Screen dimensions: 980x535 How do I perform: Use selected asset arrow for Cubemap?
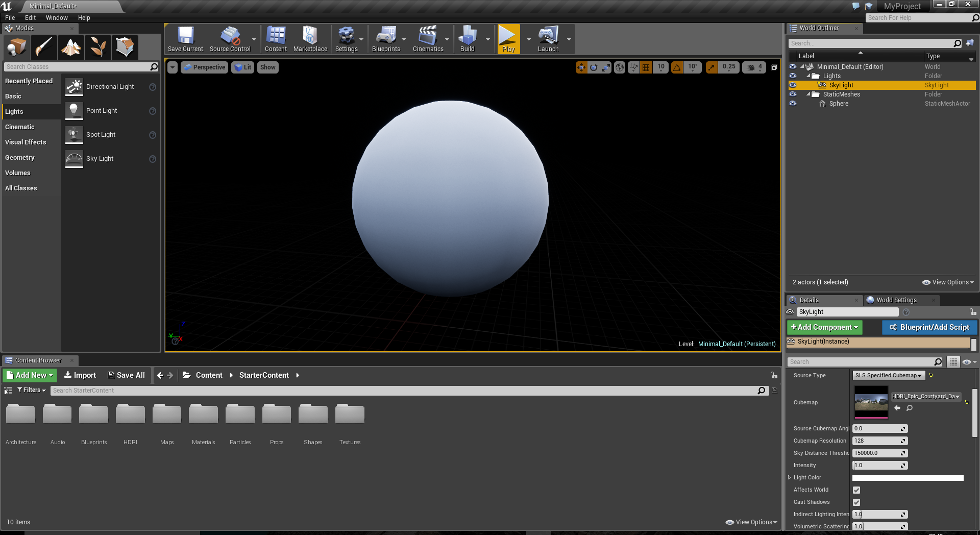coord(897,408)
